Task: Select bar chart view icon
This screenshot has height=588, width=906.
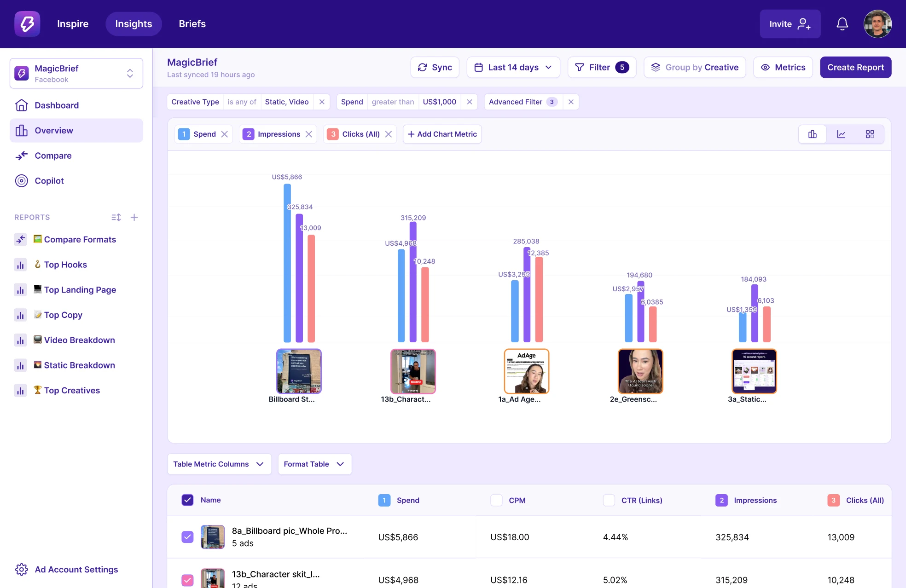Action: click(813, 134)
